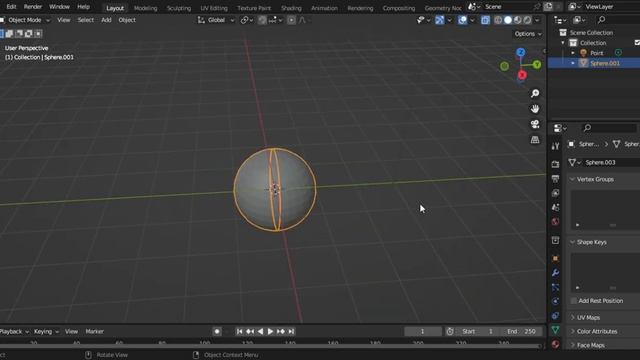640x360 pixels.
Task: Open the Object properties tab (orange square)
Action: click(x=555, y=258)
